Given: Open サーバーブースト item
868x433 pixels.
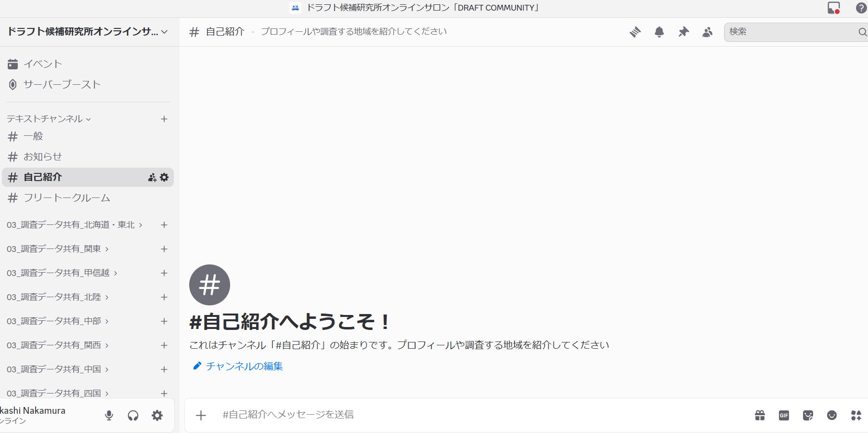Looking at the screenshot, I should pos(62,85).
